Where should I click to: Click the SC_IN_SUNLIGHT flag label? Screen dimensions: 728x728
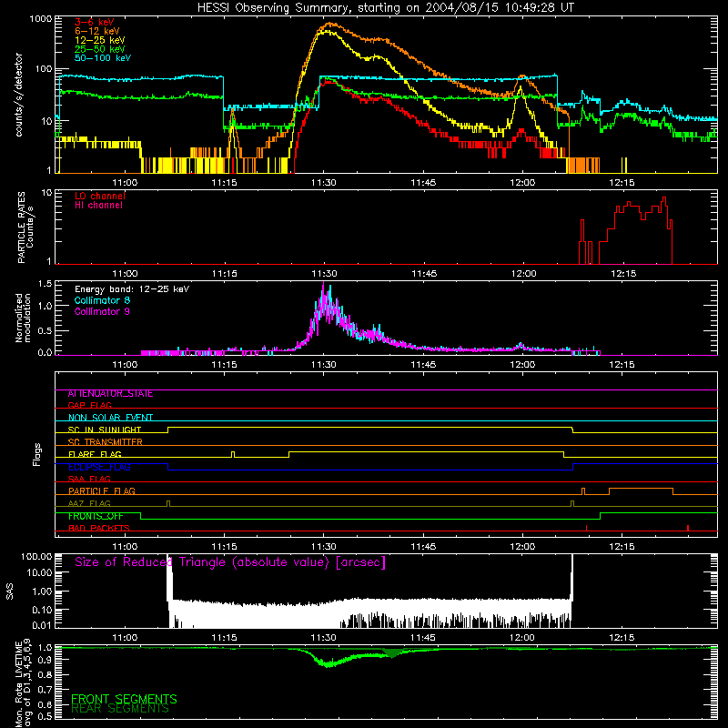(105, 430)
